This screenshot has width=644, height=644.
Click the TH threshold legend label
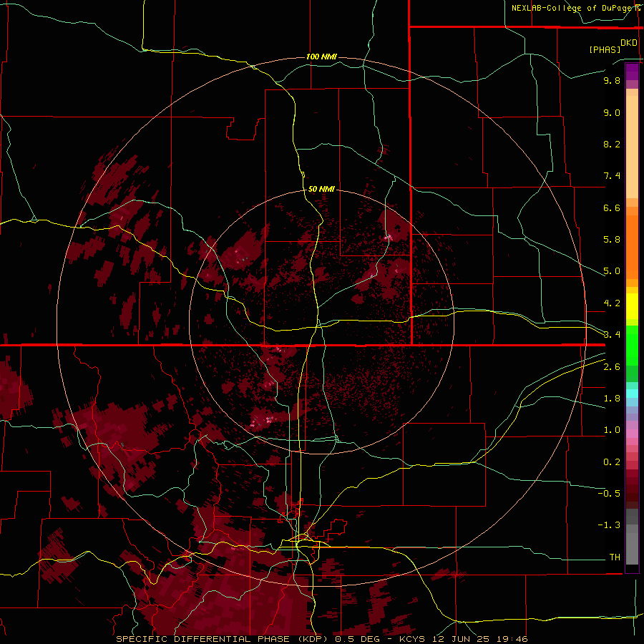point(615,557)
